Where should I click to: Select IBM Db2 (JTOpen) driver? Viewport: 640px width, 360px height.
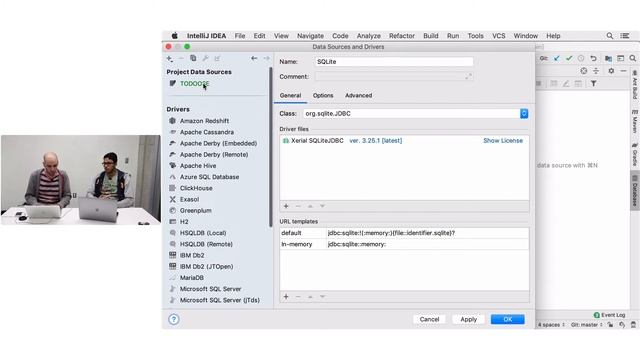[206, 267]
